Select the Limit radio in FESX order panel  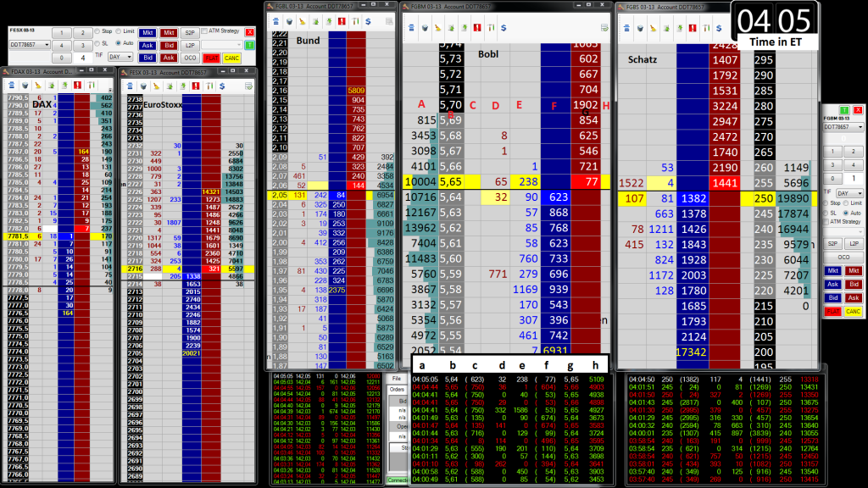coord(119,31)
